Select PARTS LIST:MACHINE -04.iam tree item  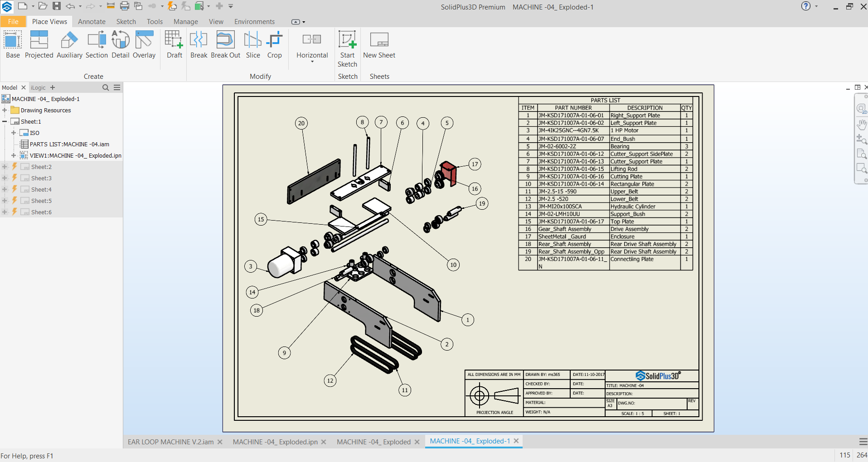(x=69, y=144)
